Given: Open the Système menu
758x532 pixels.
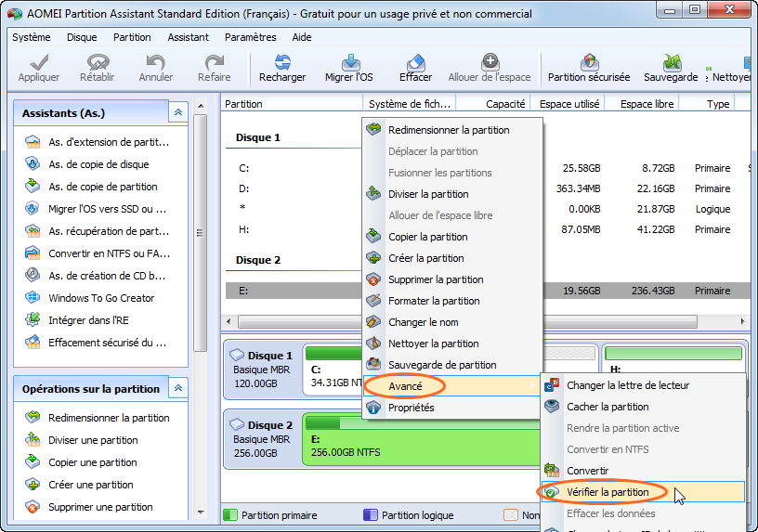Looking at the screenshot, I should [32, 37].
